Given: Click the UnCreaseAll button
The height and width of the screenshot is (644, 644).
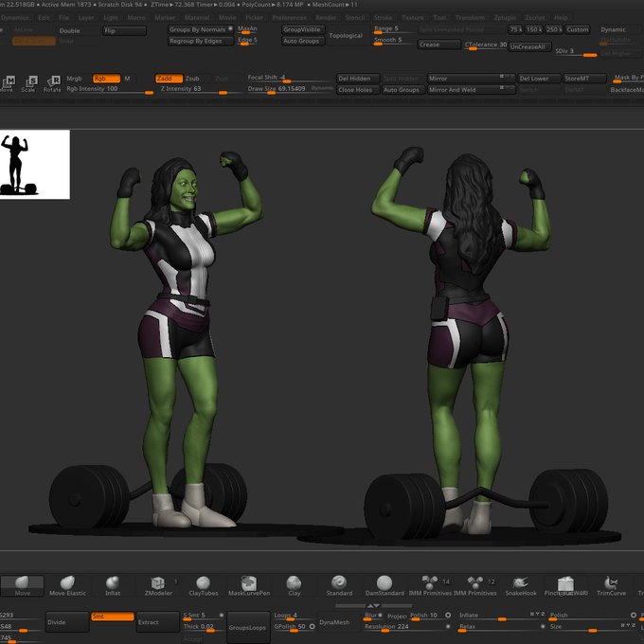Looking at the screenshot, I should tap(529, 46).
